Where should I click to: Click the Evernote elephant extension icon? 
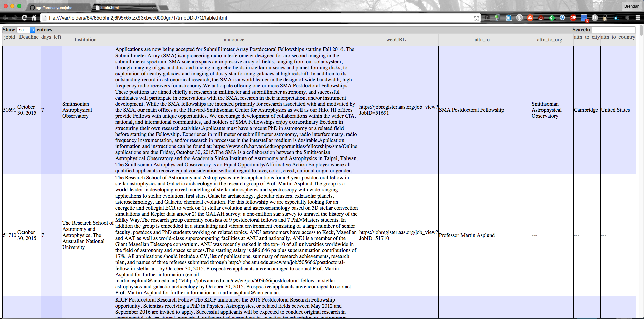(x=627, y=18)
